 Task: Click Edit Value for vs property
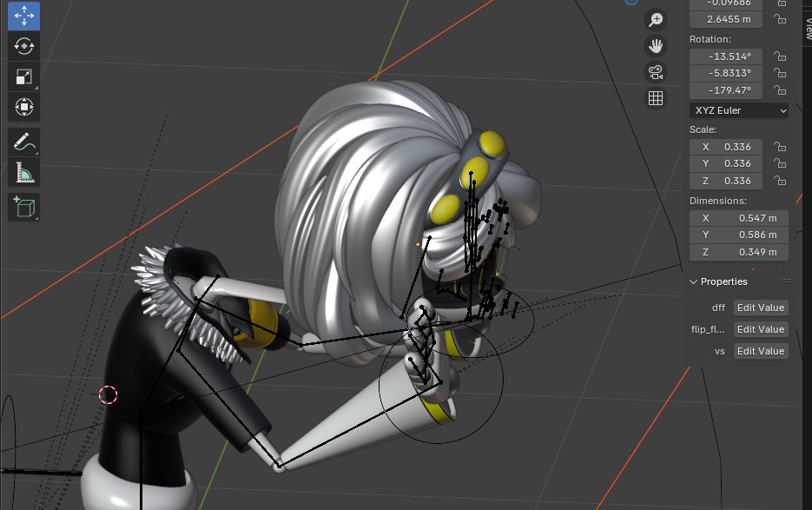(x=761, y=351)
